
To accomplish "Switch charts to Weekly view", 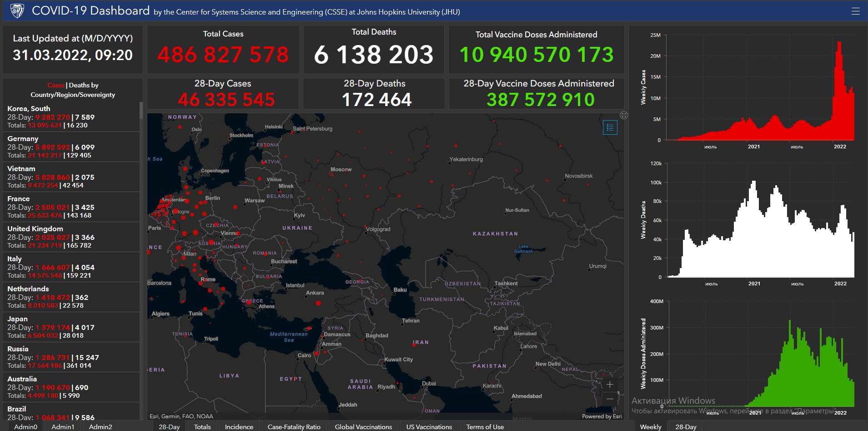I will [651, 426].
